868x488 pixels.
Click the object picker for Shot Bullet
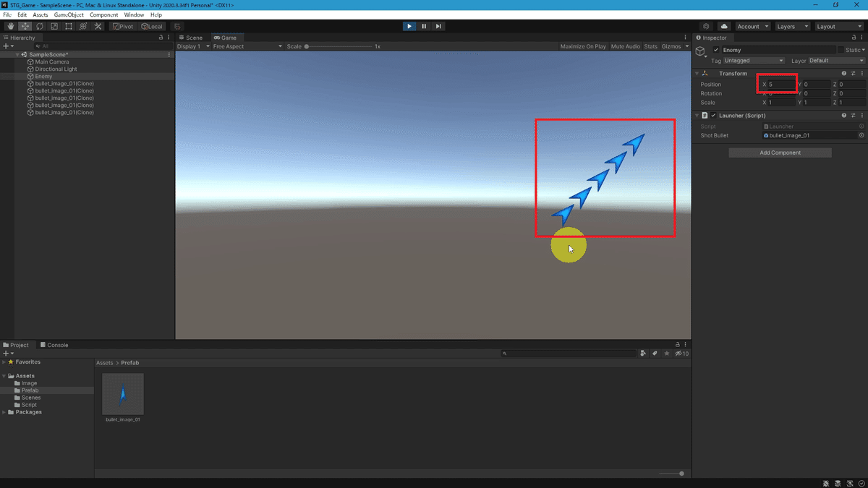[861, 135]
